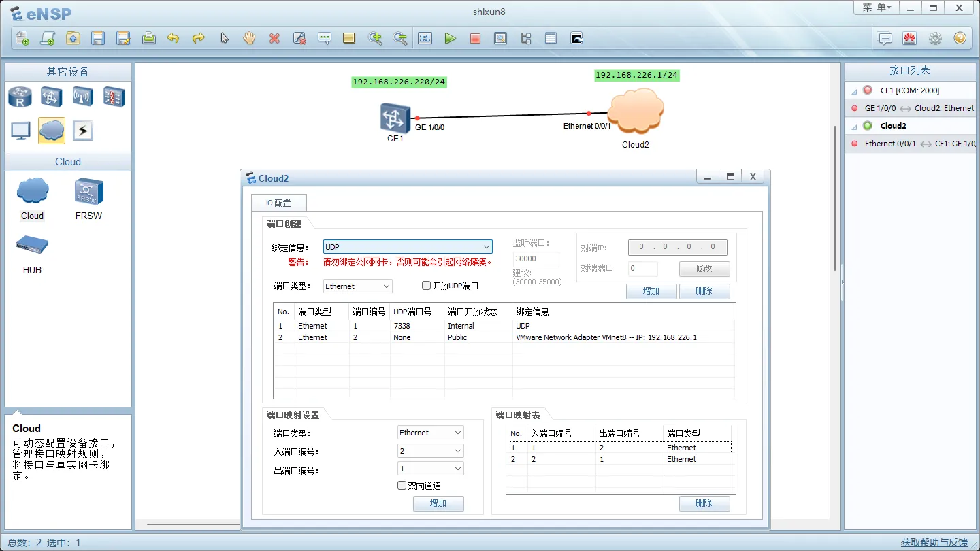Open an existing topology file
Image resolution: width=980 pixels, height=551 pixels.
[x=73, y=38]
